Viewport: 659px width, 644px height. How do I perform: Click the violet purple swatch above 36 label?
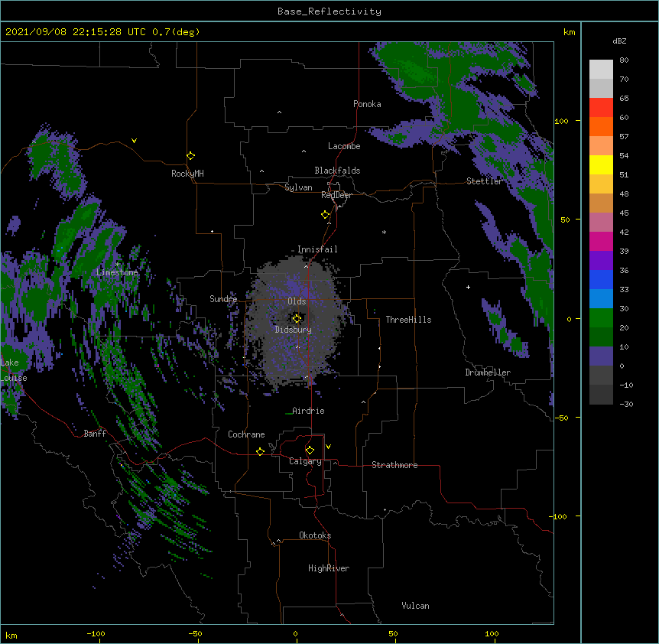(x=601, y=260)
